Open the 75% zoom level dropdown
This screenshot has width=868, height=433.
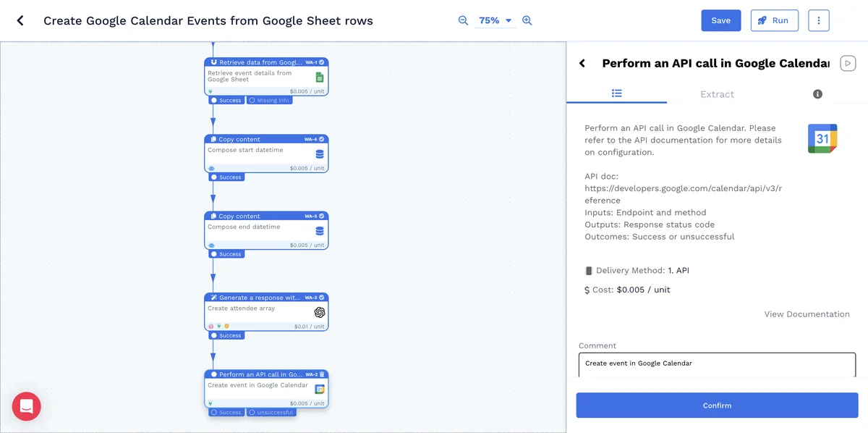[x=495, y=20]
